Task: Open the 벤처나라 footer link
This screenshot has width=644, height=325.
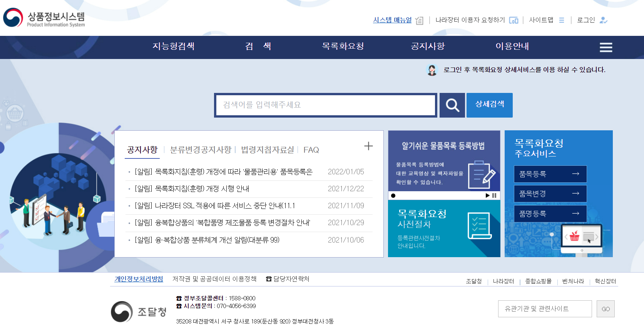Action: 573,281
